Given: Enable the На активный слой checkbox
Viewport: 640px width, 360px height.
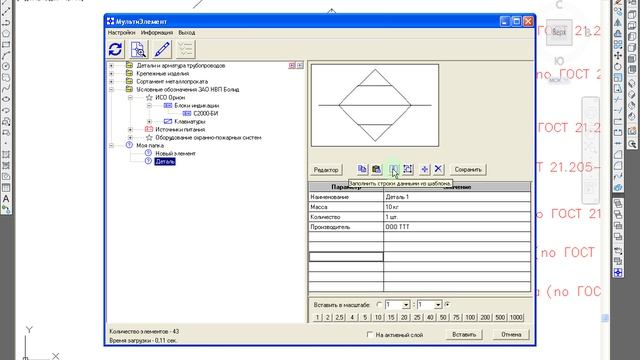Looking at the screenshot, I should (x=370, y=335).
